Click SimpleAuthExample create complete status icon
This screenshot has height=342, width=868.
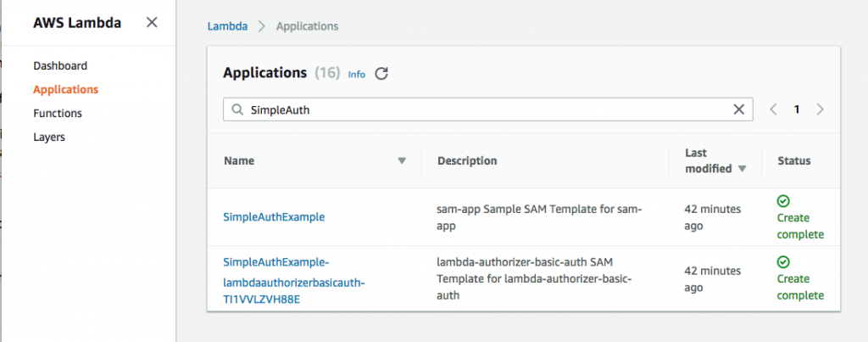click(x=783, y=202)
